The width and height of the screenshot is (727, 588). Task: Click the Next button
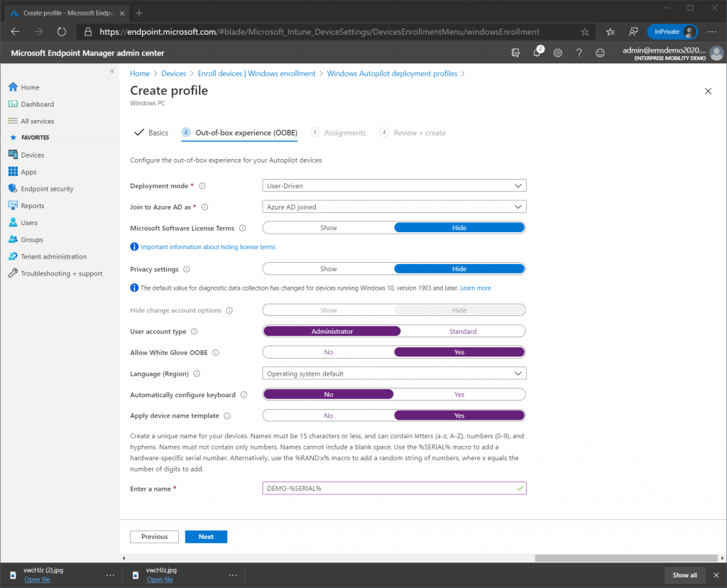tap(206, 537)
